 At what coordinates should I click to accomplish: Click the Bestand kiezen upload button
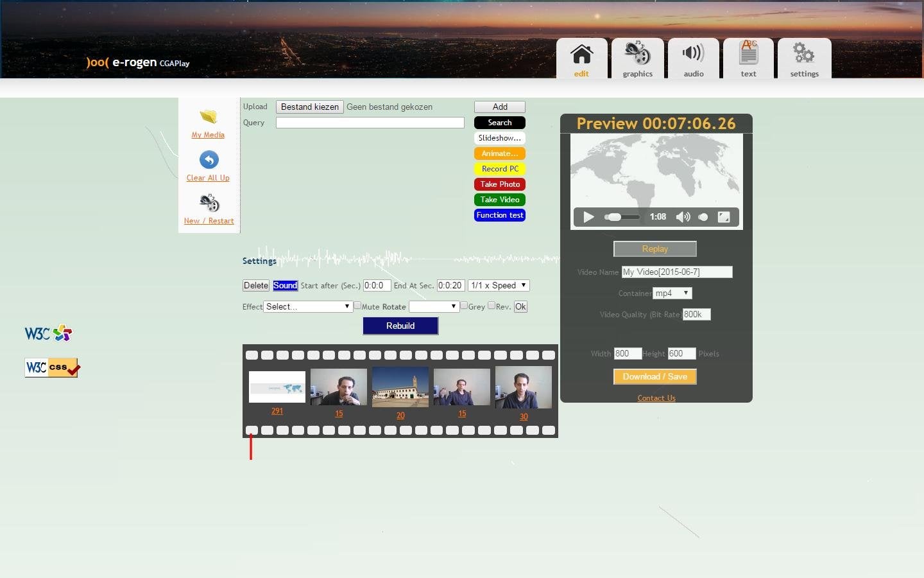[310, 107]
